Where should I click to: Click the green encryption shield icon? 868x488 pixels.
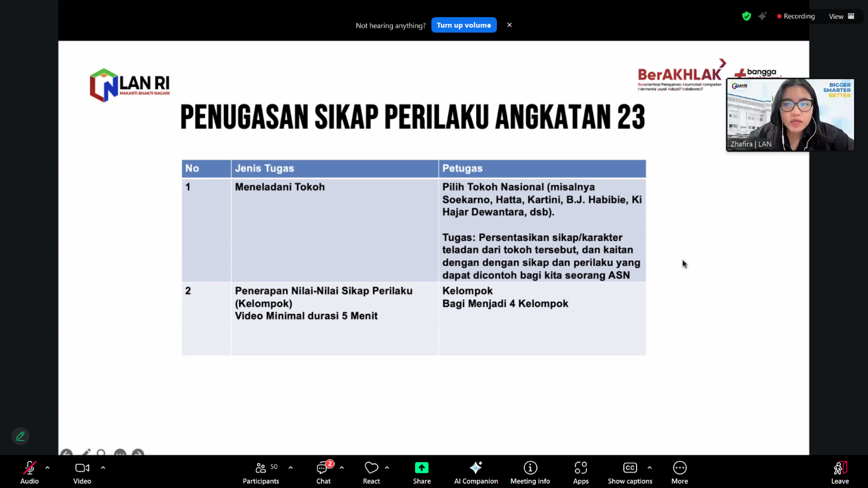747,16
